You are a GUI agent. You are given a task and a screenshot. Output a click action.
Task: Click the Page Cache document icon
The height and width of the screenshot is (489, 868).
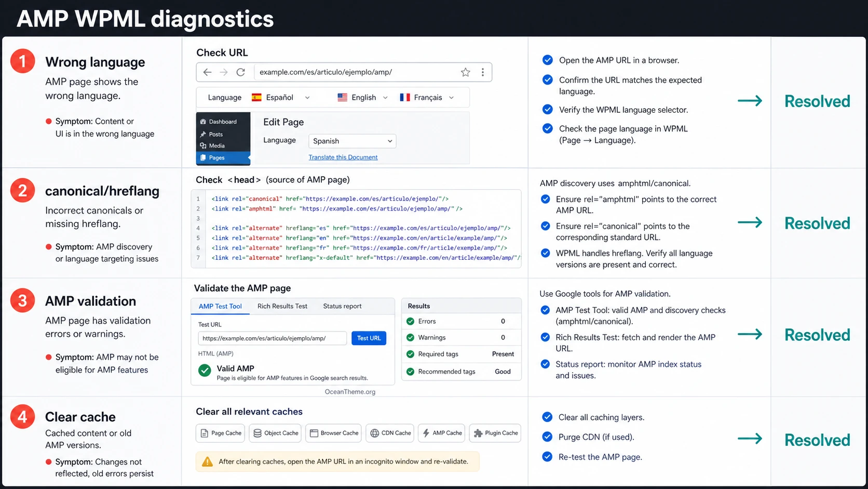click(205, 433)
